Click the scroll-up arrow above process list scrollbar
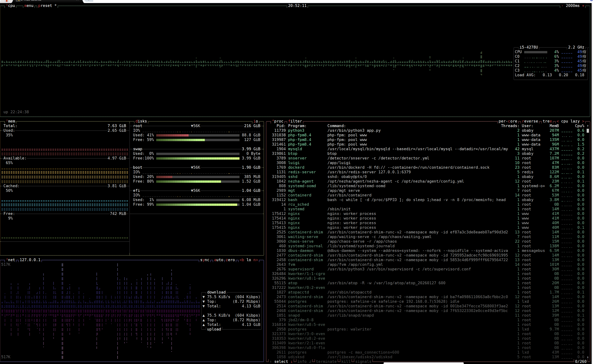 (588, 126)
